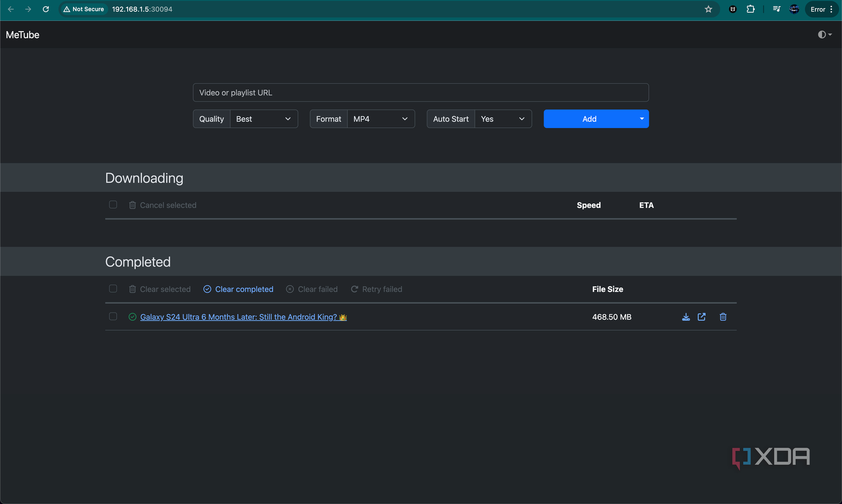Image resolution: width=842 pixels, height=504 pixels.
Task: Click the Cancel selected trash icon
Action: pos(132,205)
